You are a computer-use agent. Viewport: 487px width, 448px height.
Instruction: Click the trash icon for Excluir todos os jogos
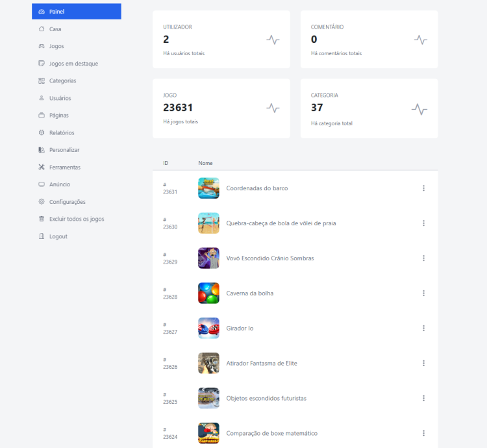pos(42,219)
